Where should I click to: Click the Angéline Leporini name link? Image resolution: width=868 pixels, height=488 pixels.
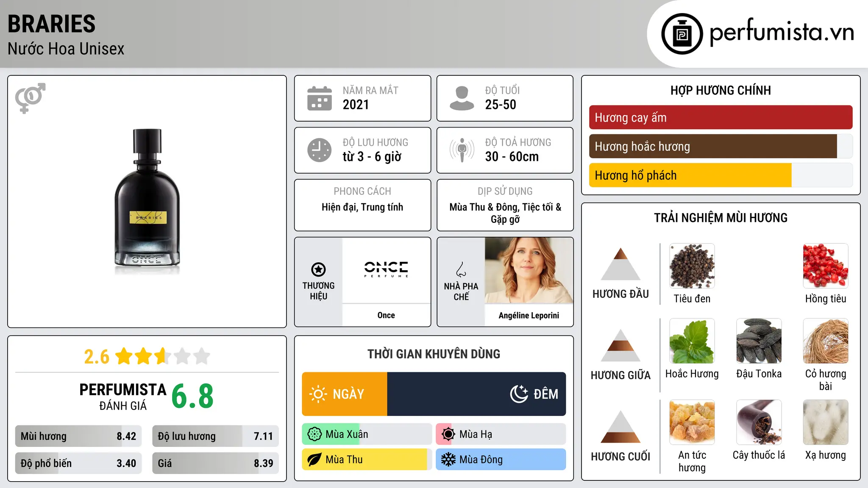click(529, 316)
